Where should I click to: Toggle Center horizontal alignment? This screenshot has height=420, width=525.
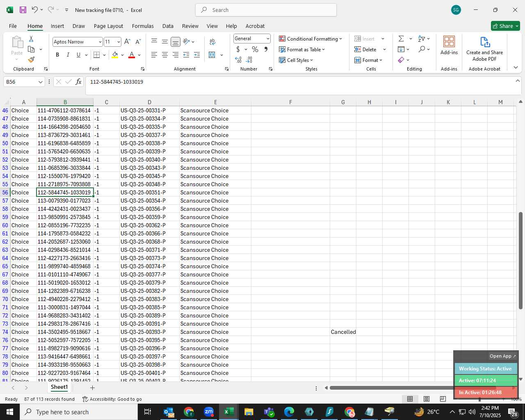[165, 55]
